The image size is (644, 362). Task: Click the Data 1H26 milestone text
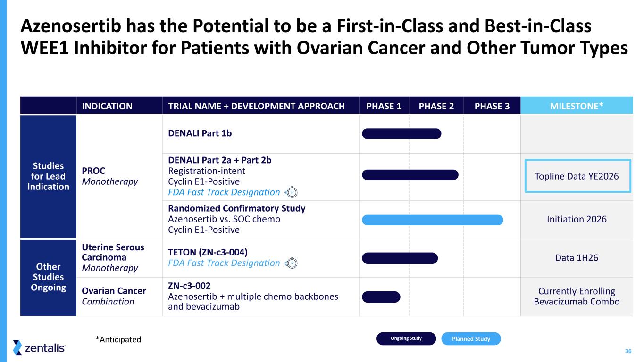(576, 258)
